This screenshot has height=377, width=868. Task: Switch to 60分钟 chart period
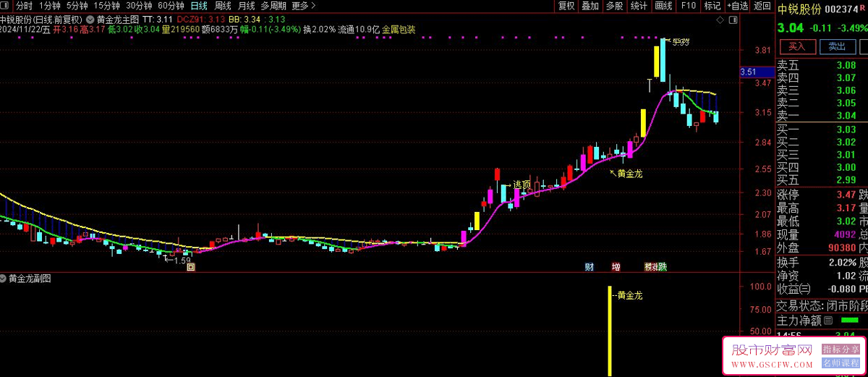point(171,6)
